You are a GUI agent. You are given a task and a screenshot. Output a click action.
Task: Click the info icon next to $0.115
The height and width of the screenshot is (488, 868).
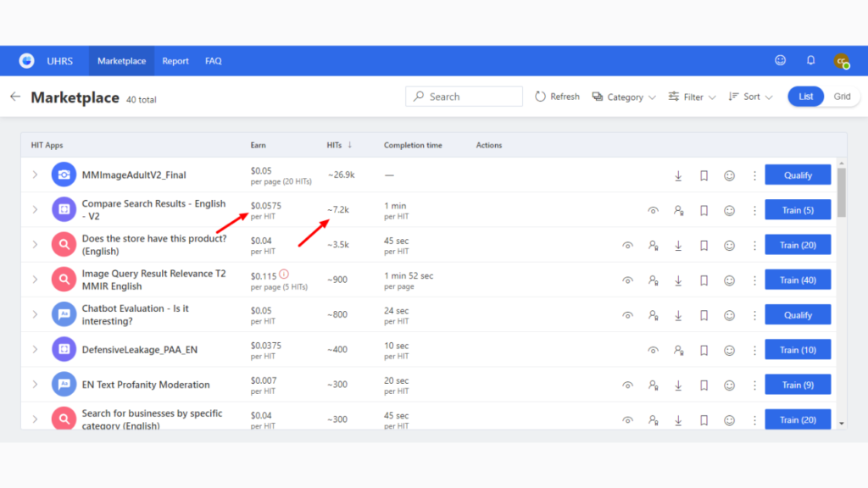[284, 274]
